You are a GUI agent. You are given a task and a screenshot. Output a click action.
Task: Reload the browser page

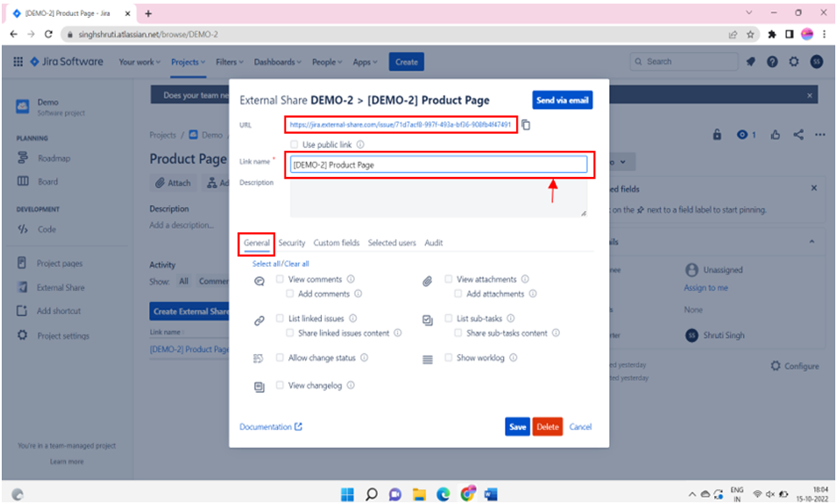click(48, 34)
